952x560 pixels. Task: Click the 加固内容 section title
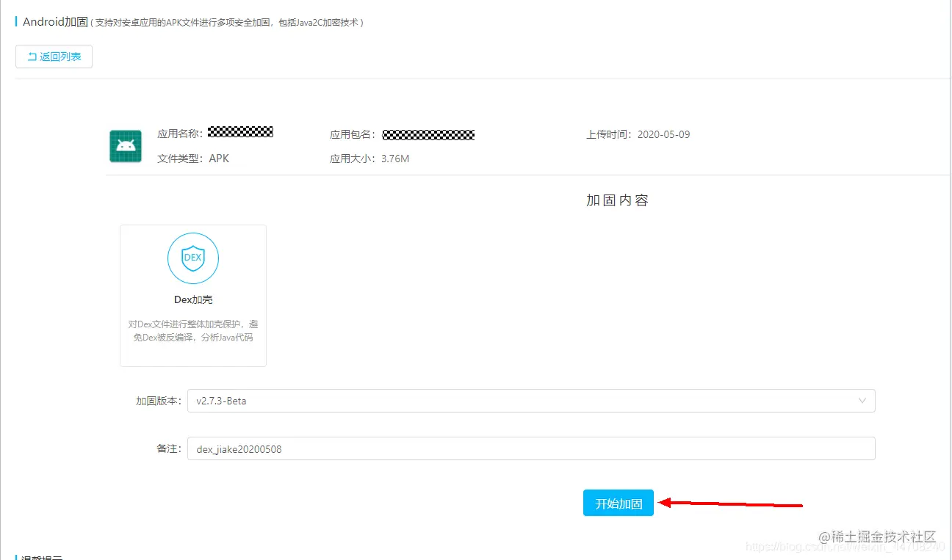(x=617, y=200)
